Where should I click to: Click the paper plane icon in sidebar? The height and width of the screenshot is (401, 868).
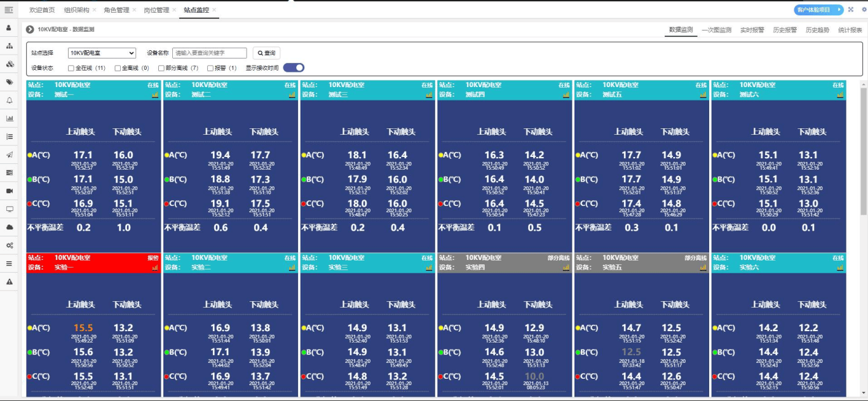(10, 154)
